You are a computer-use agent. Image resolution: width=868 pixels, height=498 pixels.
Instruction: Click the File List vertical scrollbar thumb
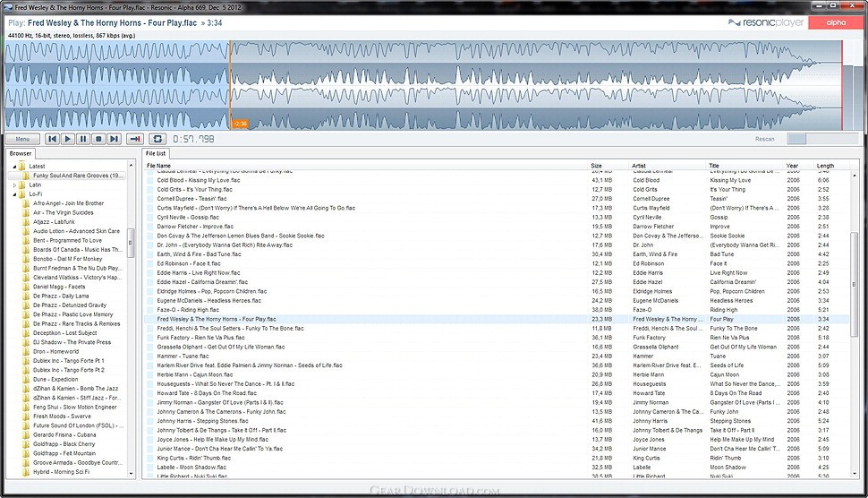tap(855, 284)
